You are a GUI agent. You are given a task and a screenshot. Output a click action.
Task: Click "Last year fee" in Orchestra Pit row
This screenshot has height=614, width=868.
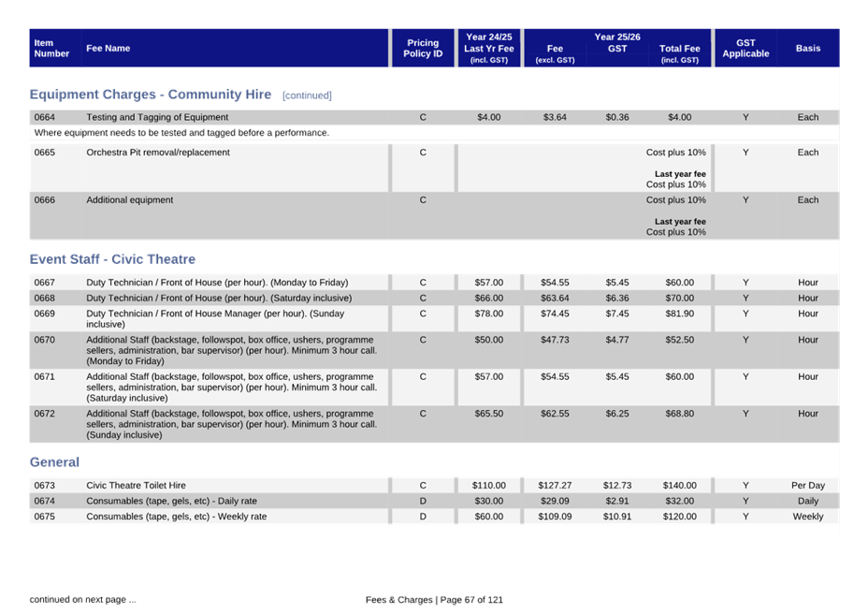click(x=680, y=174)
